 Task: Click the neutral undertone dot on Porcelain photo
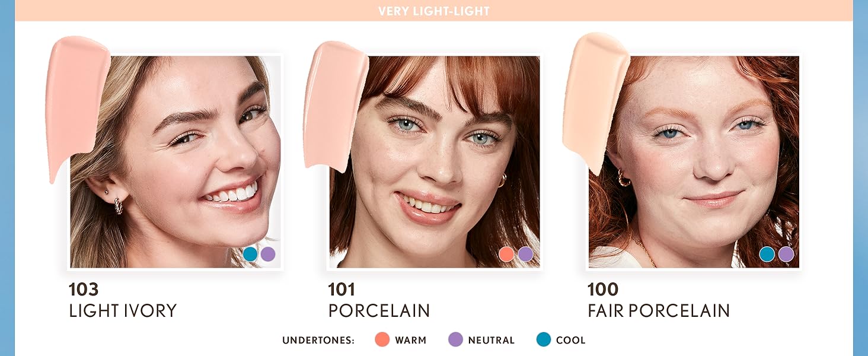(x=525, y=254)
